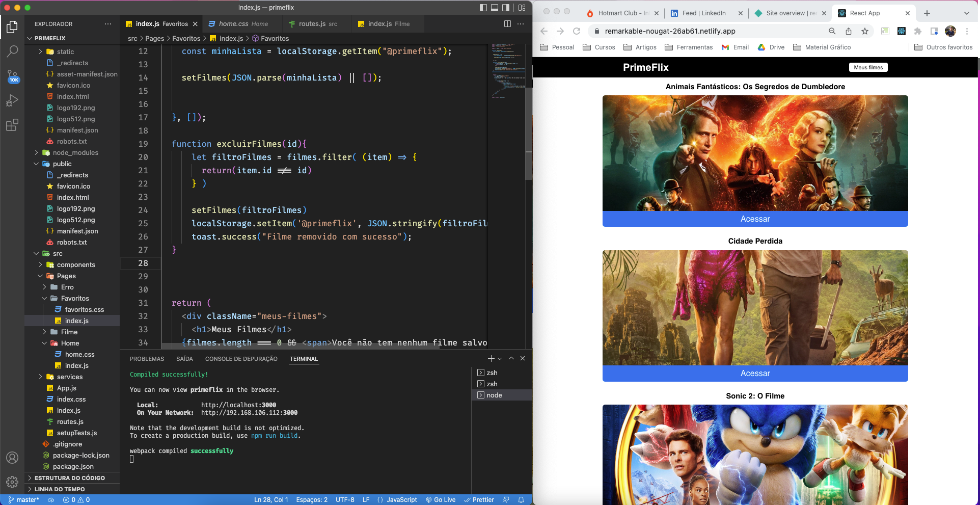Click Meus filmes button in PrimeFlix page

coord(868,67)
